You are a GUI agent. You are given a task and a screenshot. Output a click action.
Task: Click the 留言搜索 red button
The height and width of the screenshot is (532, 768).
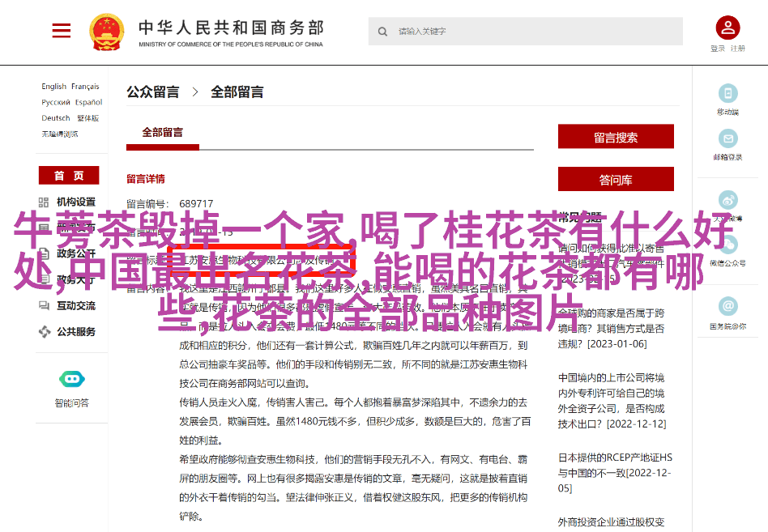click(615, 137)
